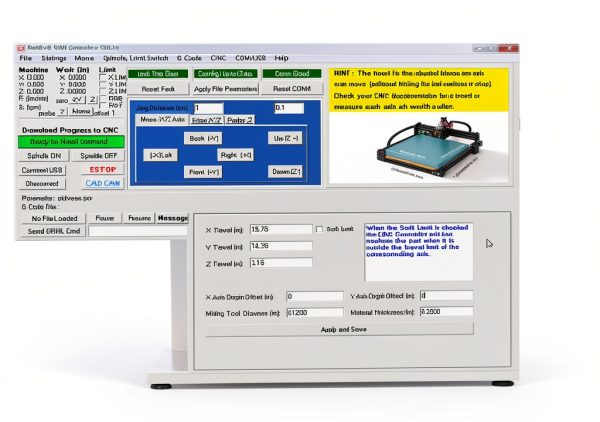Click Apply File Parameters button

point(225,89)
